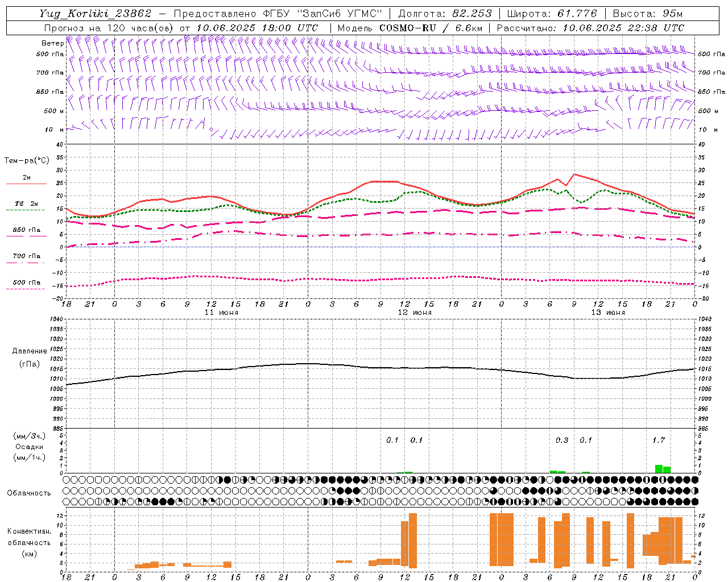The height and width of the screenshot is (582, 728).
Task: Click the '(мм/1ч.)' precipitation unit label
Action: [x=30, y=458]
